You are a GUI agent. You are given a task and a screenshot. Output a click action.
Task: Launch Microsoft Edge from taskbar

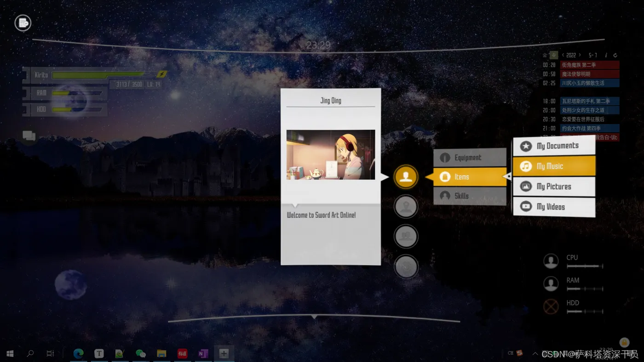(79, 354)
